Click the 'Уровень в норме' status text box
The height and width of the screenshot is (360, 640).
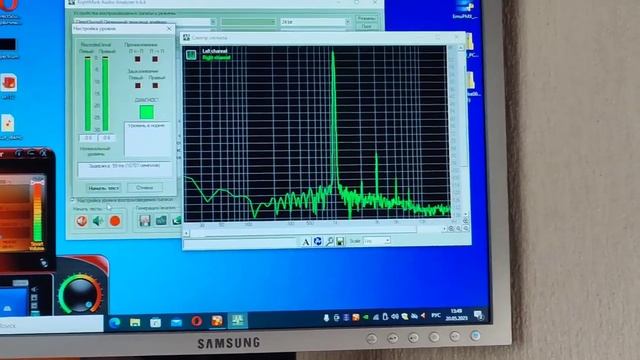tap(147, 140)
